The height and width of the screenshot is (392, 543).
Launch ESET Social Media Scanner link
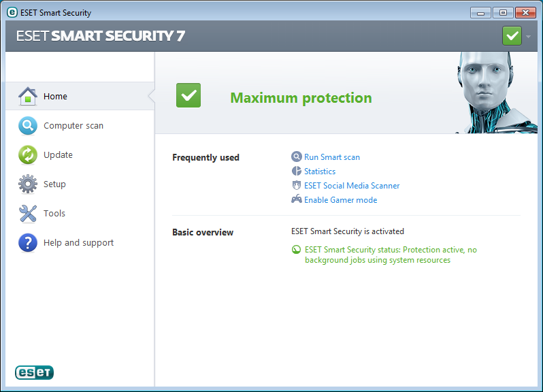coord(352,186)
